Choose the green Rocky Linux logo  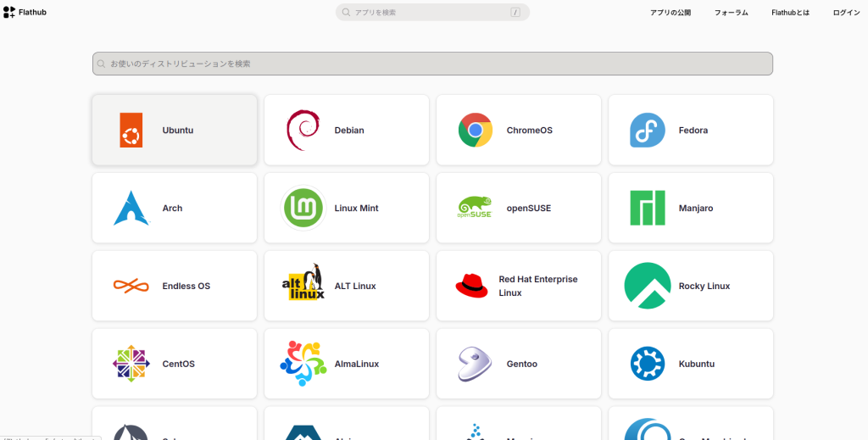pyautogui.click(x=648, y=286)
